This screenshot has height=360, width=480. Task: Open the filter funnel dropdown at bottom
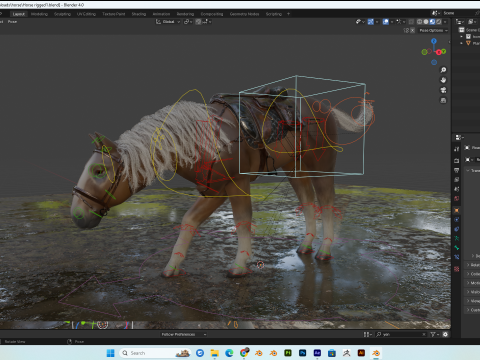(x=434, y=334)
